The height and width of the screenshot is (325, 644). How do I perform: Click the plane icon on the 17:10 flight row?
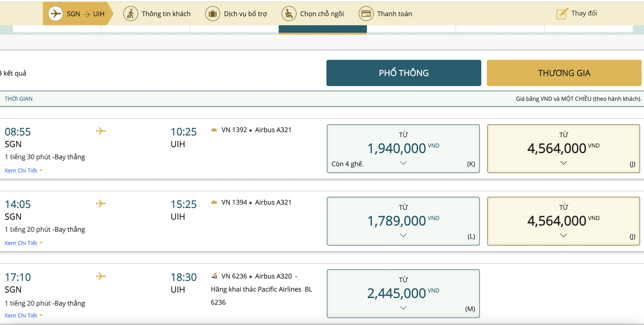[101, 276]
